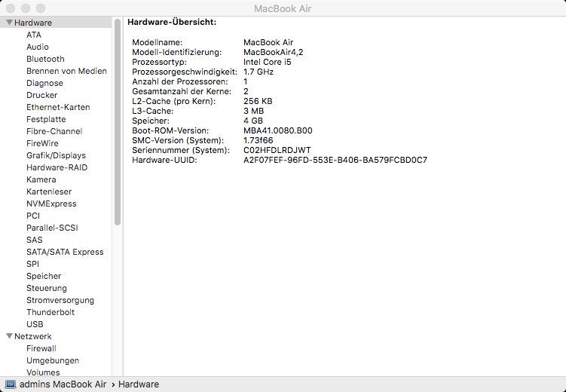
Task: Click the sidebar vertical scrollbar
Action: 118,122
